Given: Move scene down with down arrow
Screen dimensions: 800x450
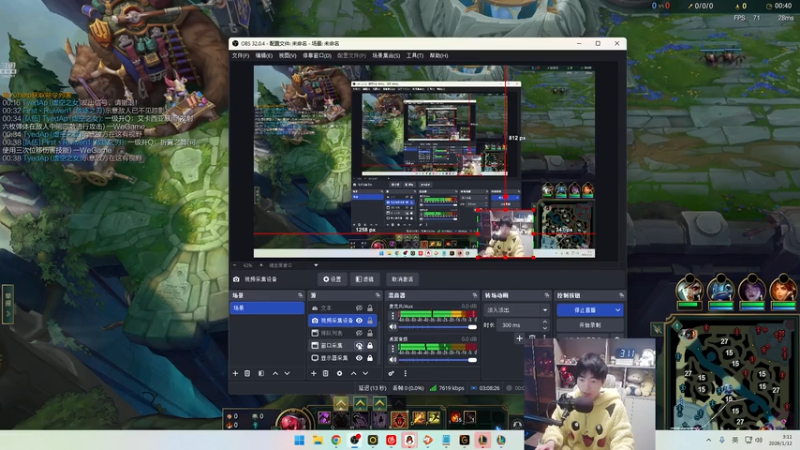Looking at the screenshot, I should [287, 373].
